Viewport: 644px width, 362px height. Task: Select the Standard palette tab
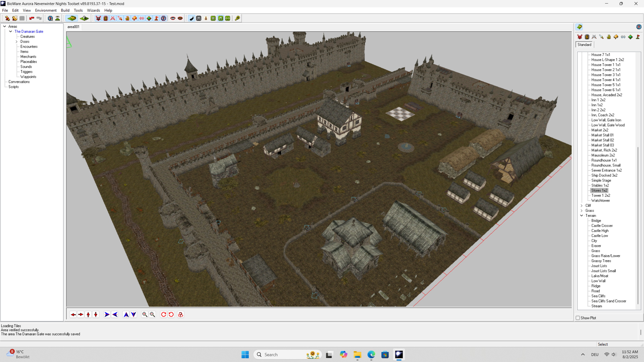pos(584,44)
